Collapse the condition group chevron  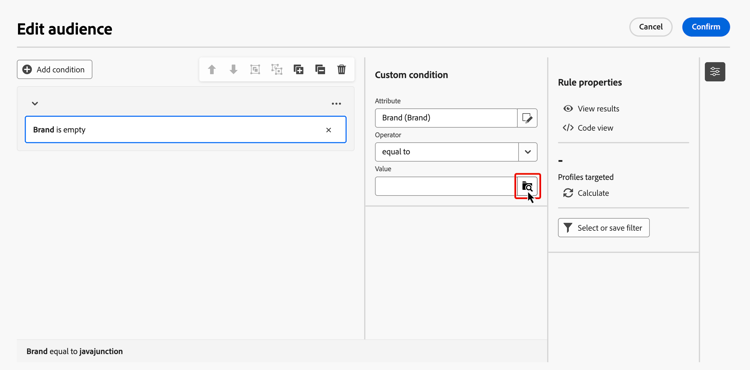click(x=35, y=103)
